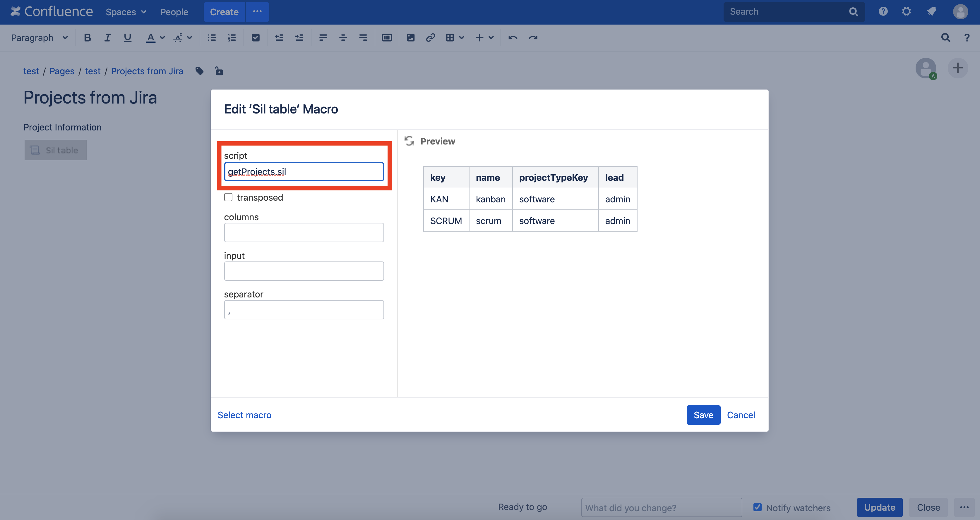Open page labels tag icon

coord(199,71)
